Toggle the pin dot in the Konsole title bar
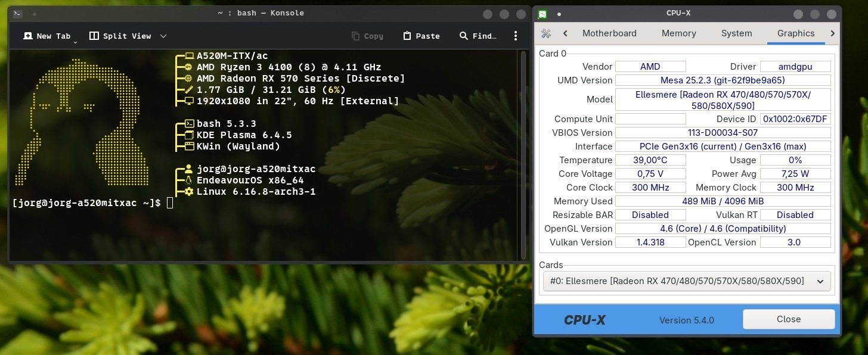Viewport: 868px width, 355px height. point(34,14)
